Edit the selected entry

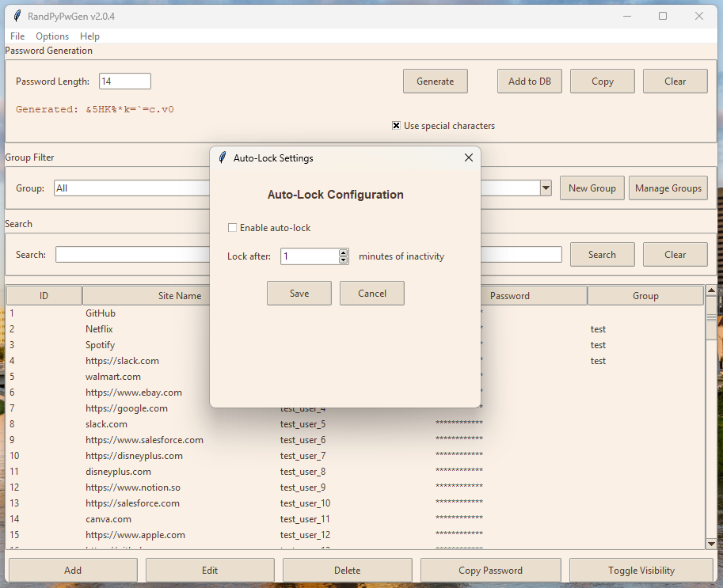(210, 570)
